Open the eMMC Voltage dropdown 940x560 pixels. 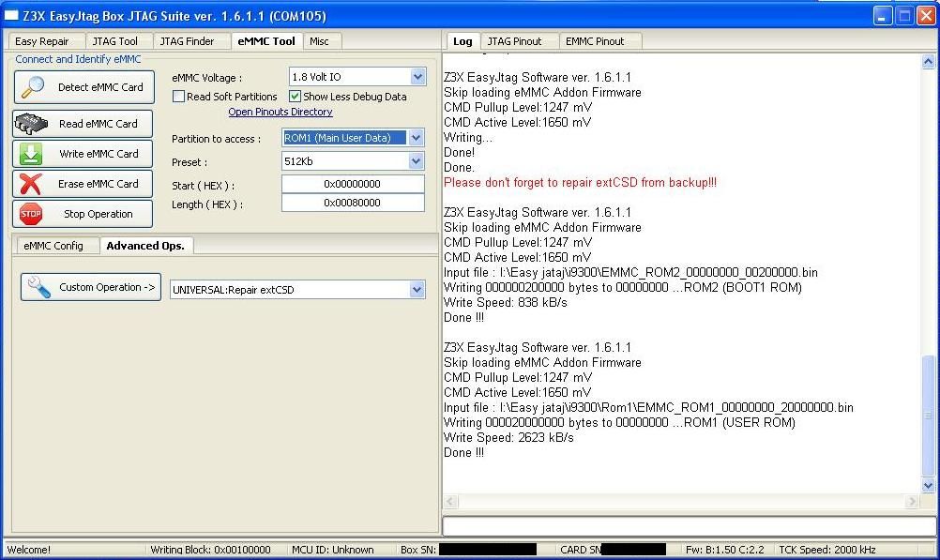pyautogui.click(x=417, y=77)
